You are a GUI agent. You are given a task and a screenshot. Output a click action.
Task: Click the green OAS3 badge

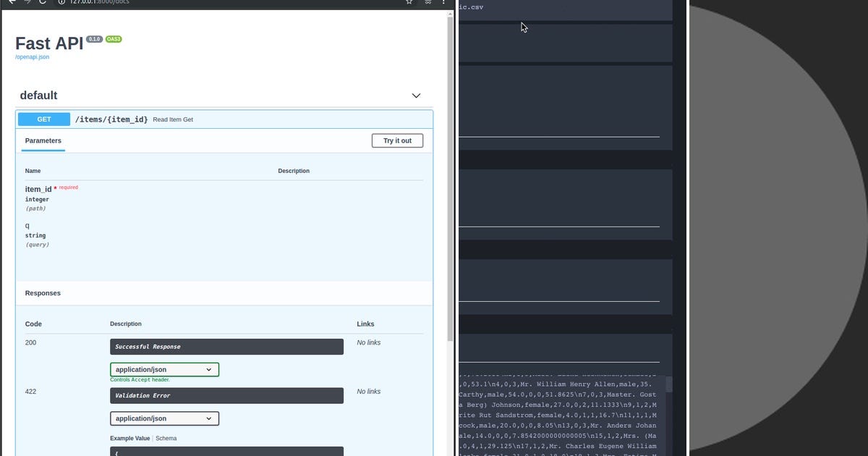coord(114,39)
